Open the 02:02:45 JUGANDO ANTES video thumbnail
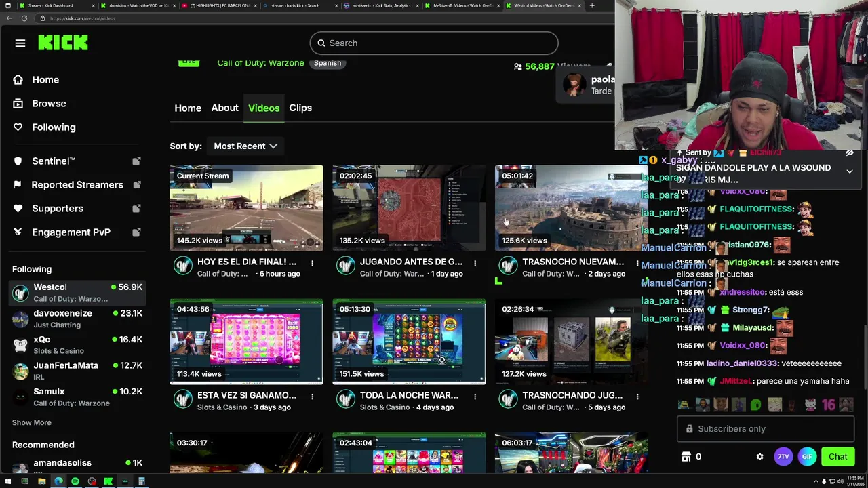The image size is (868, 488). point(409,208)
